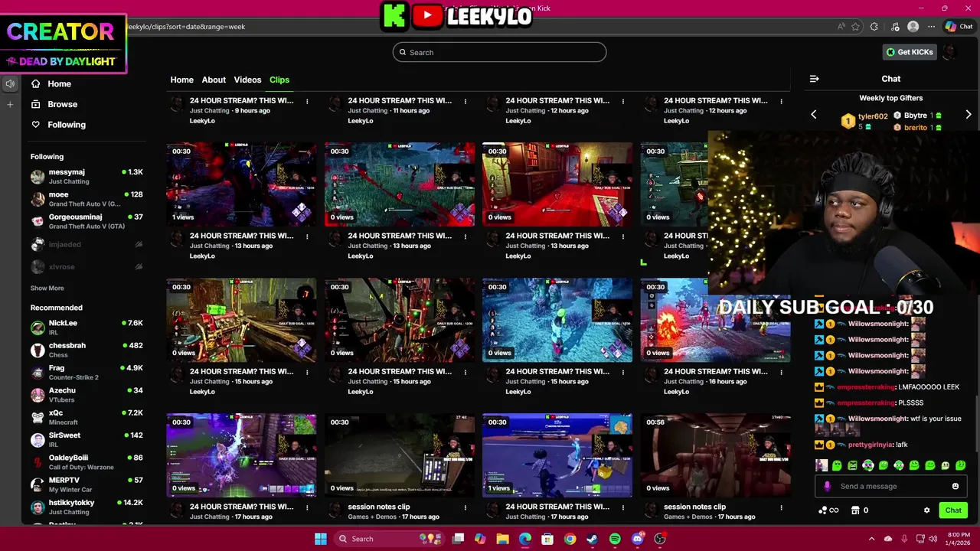
Task: Open options menu for 11 hours ago clip
Action: 465,101
